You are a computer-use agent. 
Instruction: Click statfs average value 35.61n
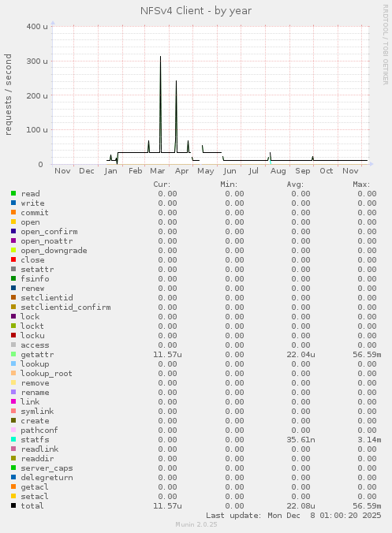point(301,439)
